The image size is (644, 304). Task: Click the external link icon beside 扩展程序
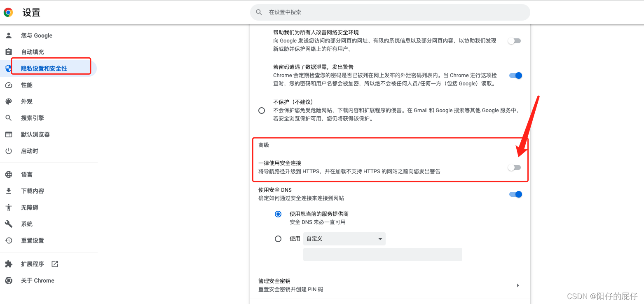[55, 264]
